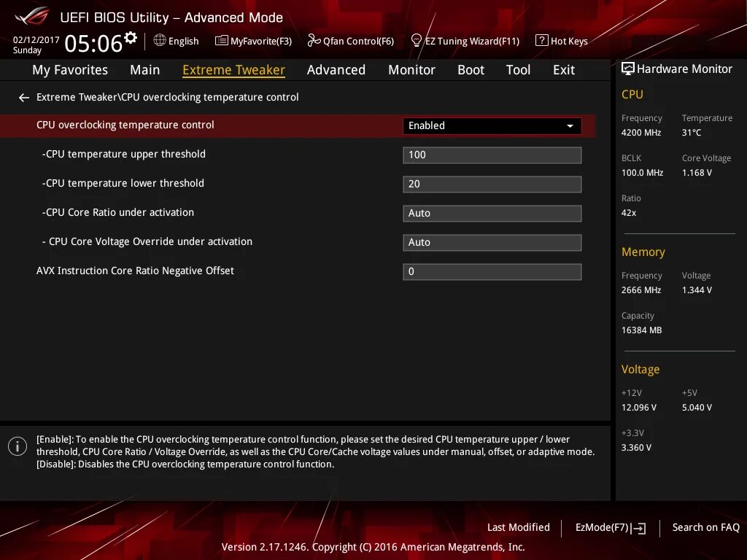
Task: Click the info icon in help panel
Action: click(x=18, y=446)
